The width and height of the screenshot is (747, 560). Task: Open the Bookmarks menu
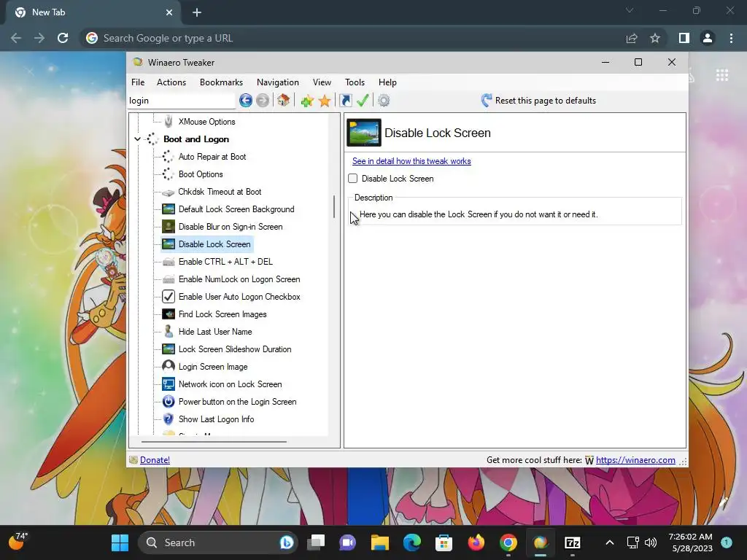[222, 82]
